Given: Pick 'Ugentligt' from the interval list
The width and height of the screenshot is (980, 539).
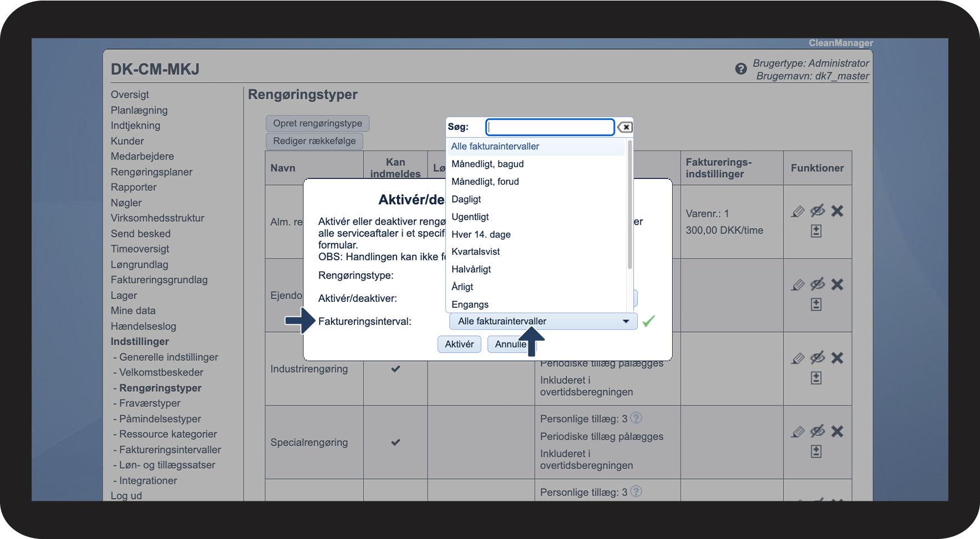Looking at the screenshot, I should (x=536, y=217).
